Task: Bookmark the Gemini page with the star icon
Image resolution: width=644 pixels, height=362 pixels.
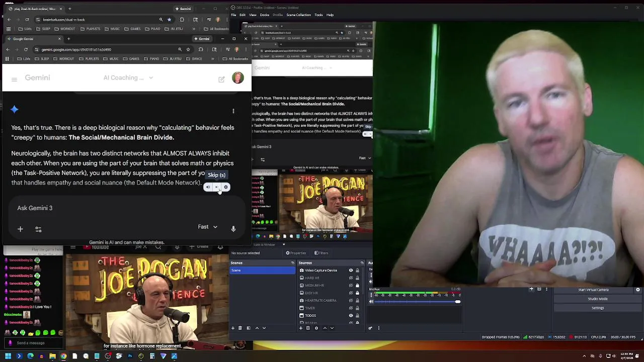Action: click(188, 49)
